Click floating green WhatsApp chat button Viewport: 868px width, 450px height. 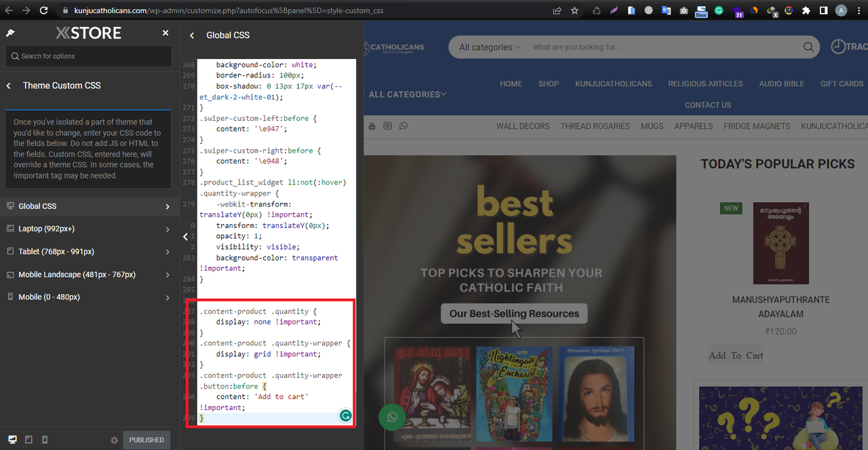click(x=392, y=417)
